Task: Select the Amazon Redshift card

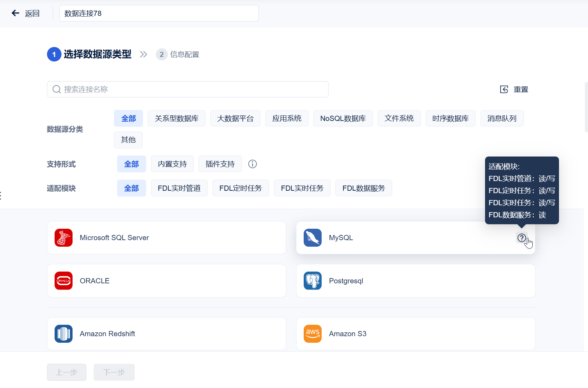Action: coord(167,334)
